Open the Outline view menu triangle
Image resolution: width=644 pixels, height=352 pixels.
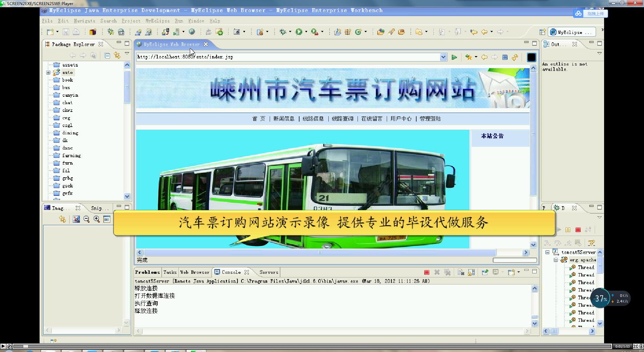click(x=599, y=53)
